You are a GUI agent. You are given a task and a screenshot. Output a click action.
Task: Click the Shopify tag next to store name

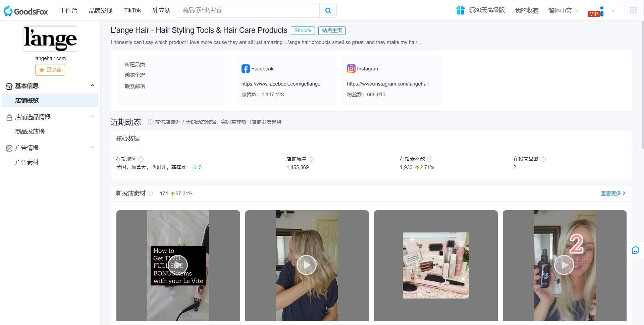coord(302,31)
